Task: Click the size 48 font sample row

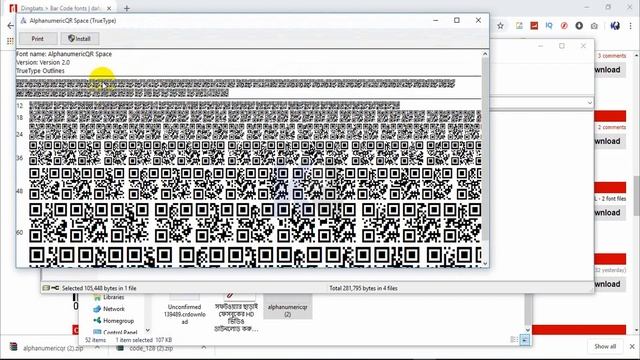Action: (x=255, y=184)
